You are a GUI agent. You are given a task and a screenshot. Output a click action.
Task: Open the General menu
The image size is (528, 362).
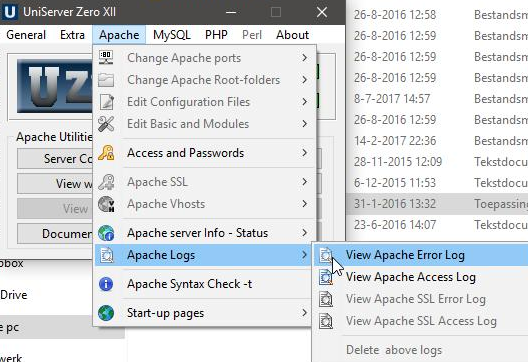click(26, 35)
